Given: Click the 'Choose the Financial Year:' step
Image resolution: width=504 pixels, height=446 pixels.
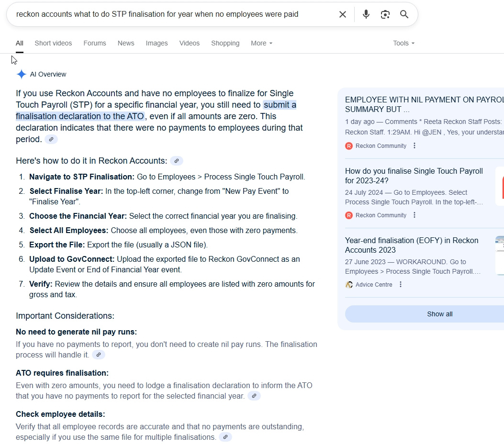Looking at the screenshot, I should click(78, 216).
